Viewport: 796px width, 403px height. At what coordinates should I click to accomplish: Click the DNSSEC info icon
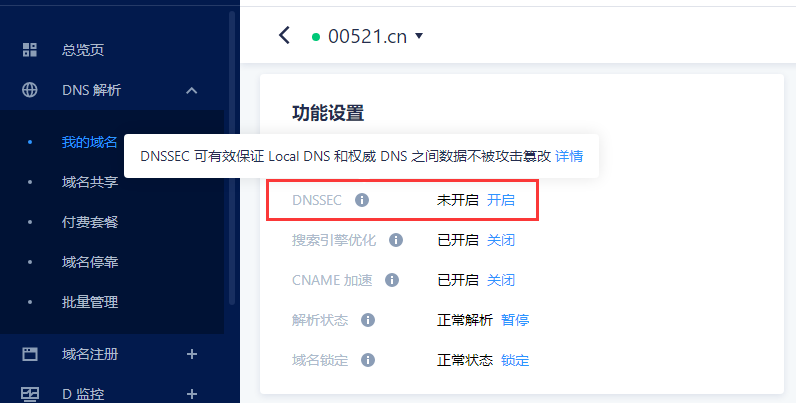point(361,200)
